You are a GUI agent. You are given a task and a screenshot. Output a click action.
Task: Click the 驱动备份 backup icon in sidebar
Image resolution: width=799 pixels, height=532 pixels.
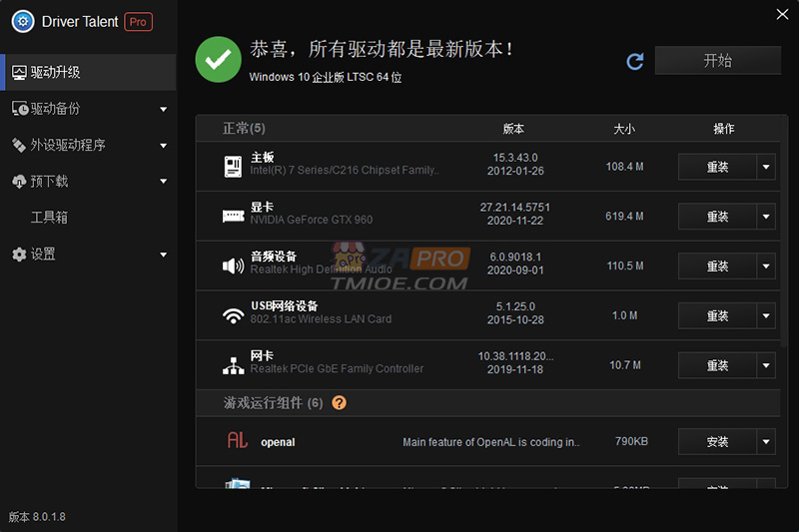(x=20, y=109)
